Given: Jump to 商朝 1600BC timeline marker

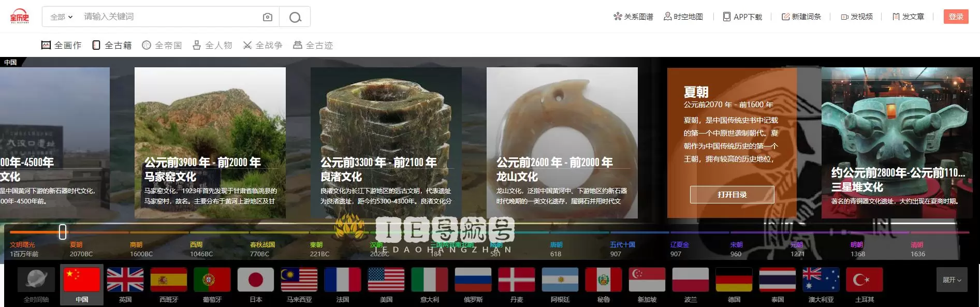Looking at the screenshot, I should pyautogui.click(x=141, y=249).
